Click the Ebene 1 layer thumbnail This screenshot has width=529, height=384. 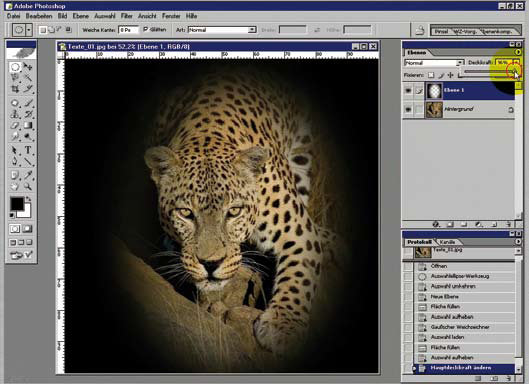pyautogui.click(x=434, y=90)
